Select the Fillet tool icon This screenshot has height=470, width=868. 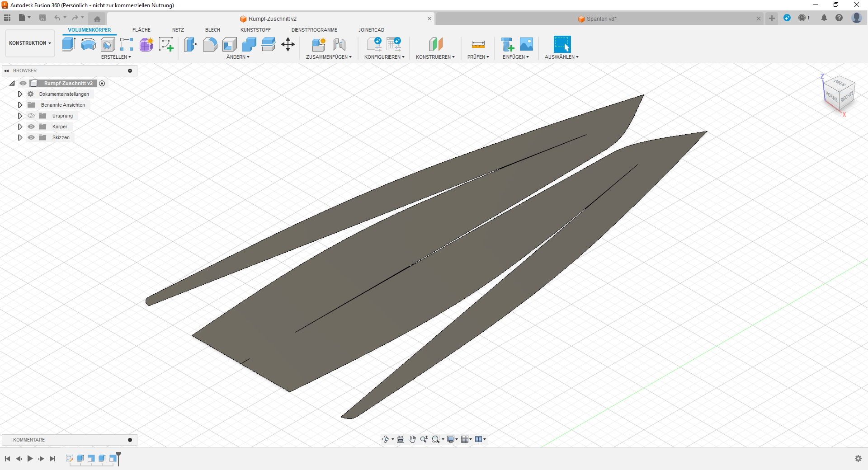click(x=210, y=44)
